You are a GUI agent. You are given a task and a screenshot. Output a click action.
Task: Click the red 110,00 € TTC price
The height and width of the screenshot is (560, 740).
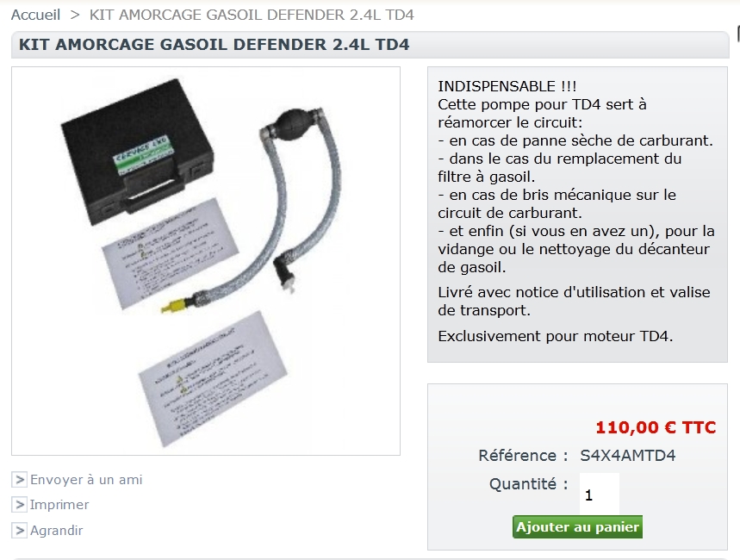point(656,427)
